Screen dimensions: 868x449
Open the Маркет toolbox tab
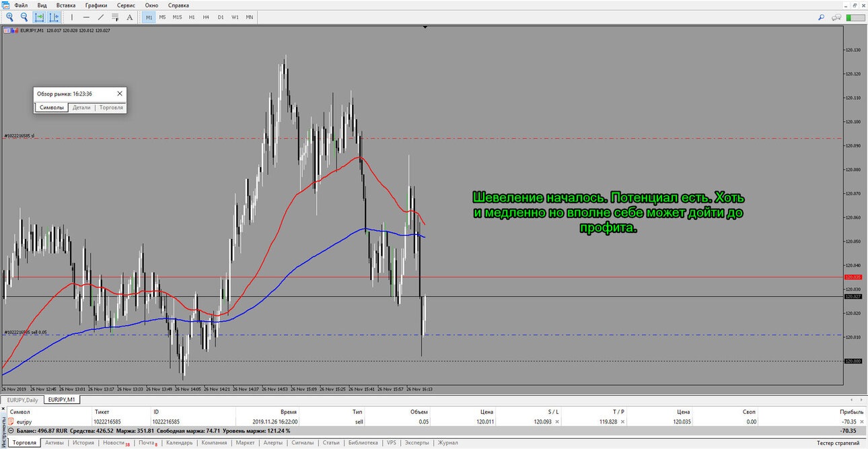[x=246, y=443]
